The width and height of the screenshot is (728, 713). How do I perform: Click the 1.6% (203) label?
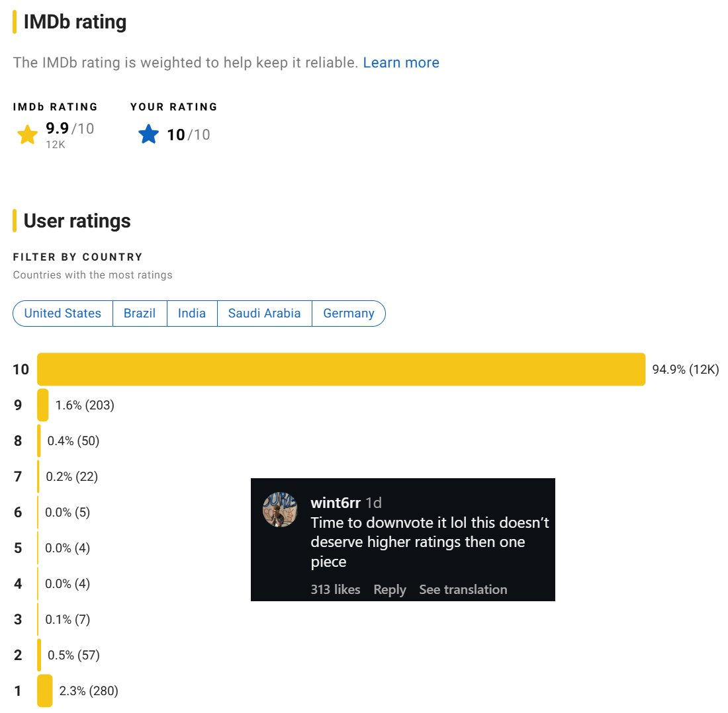85,405
